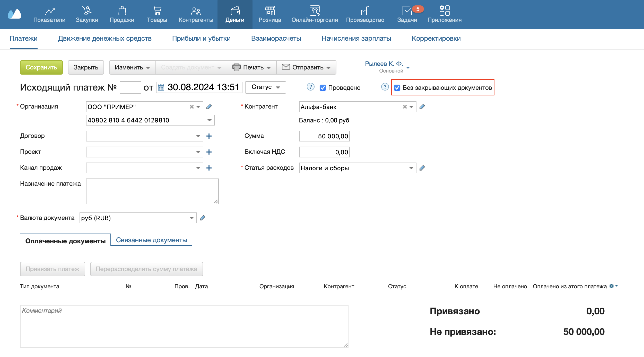This screenshot has width=644, height=357.
Task: Open the Показатели section
Action: [x=49, y=14]
